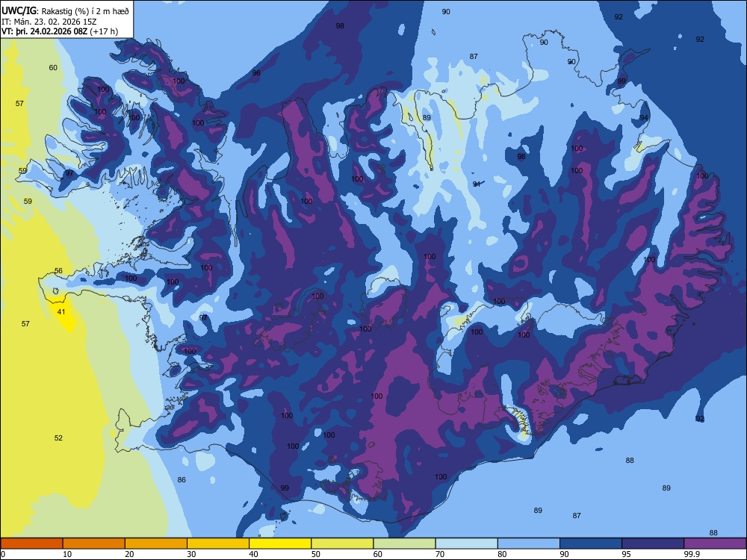This screenshot has height=560, width=747.
Task: Pick the pale yellow 50–60 legend swatch
Action: [342, 544]
